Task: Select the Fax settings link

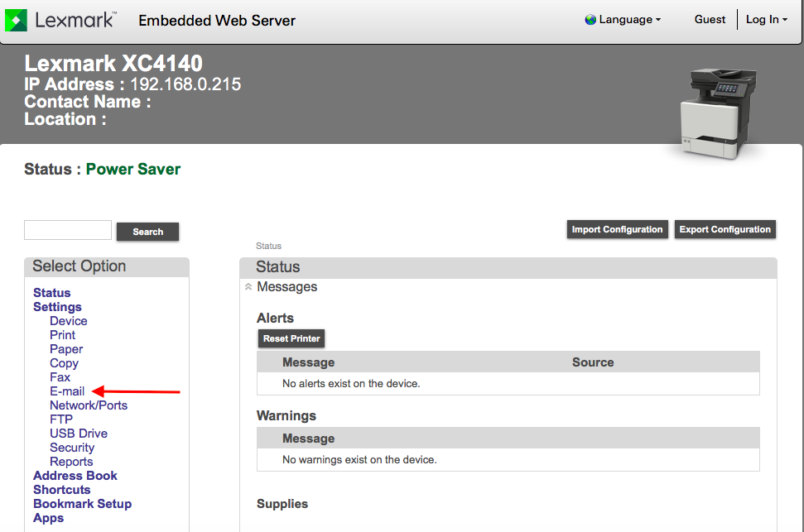Action: coord(60,377)
